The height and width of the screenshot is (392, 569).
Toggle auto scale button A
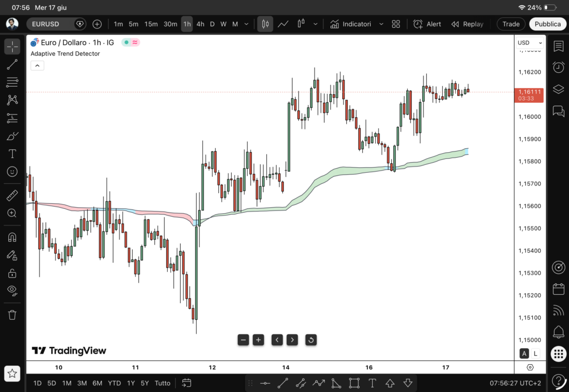524,353
